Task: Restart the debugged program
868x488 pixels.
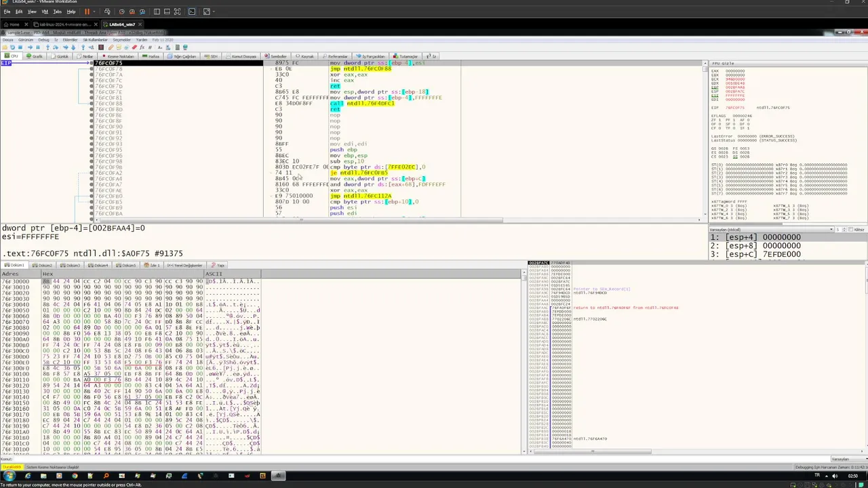Action: pos(12,47)
